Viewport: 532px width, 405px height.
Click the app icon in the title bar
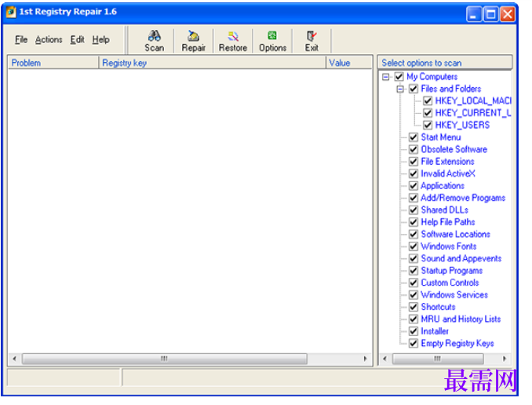coord(11,13)
